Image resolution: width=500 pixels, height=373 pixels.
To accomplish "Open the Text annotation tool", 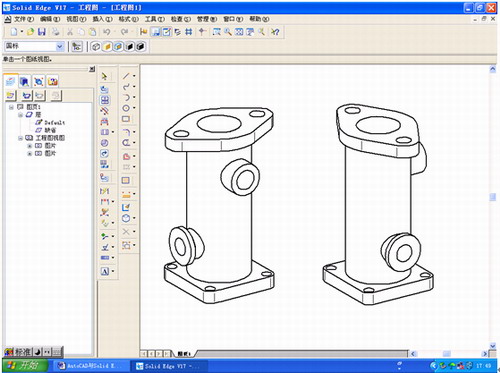I will pyautogui.click(x=105, y=271).
